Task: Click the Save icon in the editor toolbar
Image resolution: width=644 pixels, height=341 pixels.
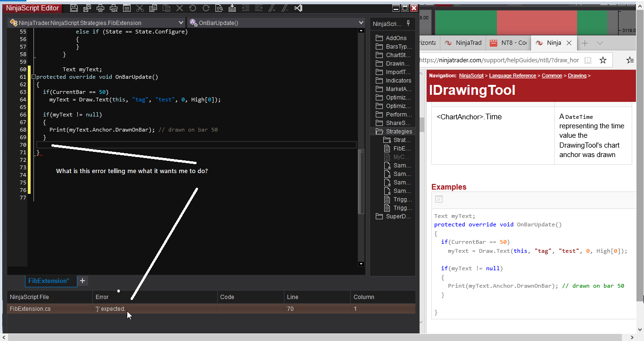Action: (x=74, y=8)
